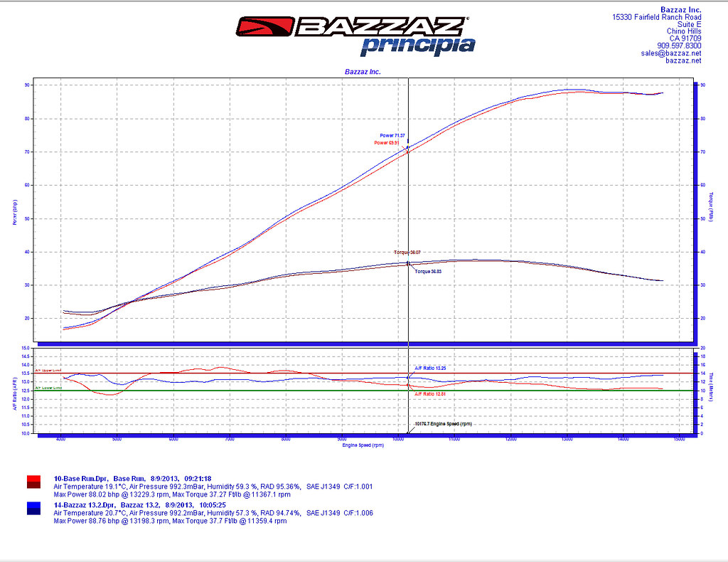Click the Air Temperature 20.7°C conditions line
The width and height of the screenshot is (728, 562).
(213, 513)
